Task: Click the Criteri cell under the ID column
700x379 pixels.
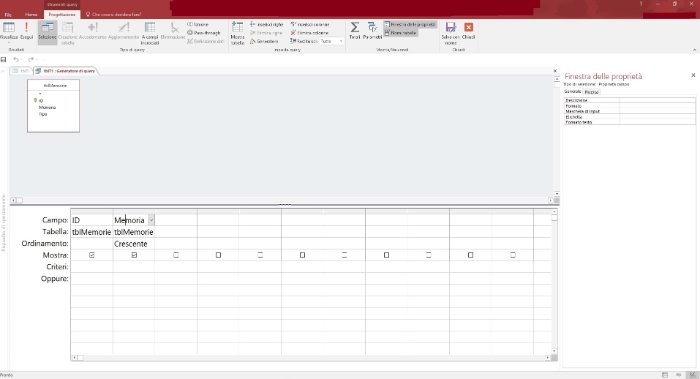Action: tap(92, 267)
